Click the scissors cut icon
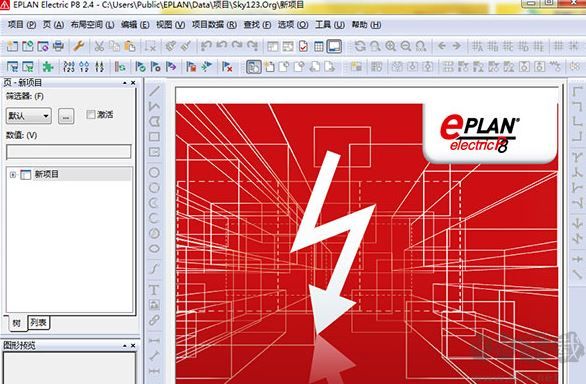 pos(99,46)
